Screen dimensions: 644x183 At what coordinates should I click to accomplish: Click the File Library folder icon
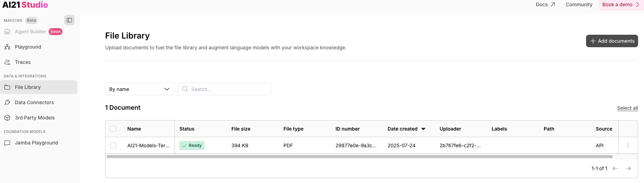[7, 87]
